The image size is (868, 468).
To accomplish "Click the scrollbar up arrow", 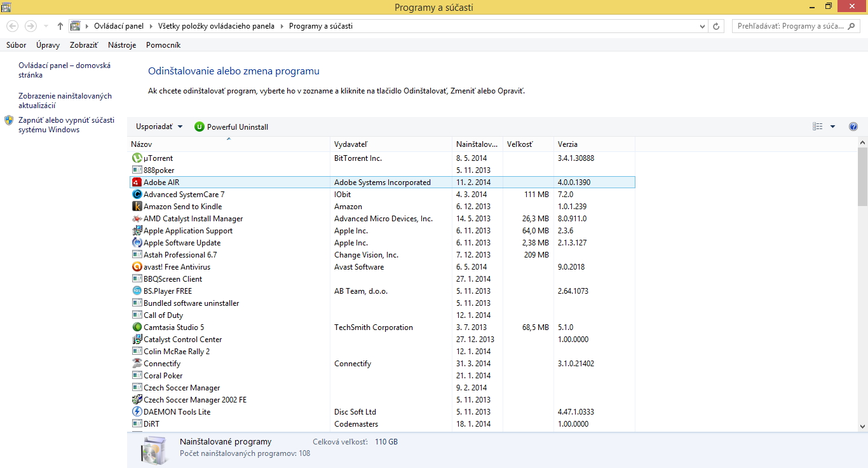I will 862,142.
